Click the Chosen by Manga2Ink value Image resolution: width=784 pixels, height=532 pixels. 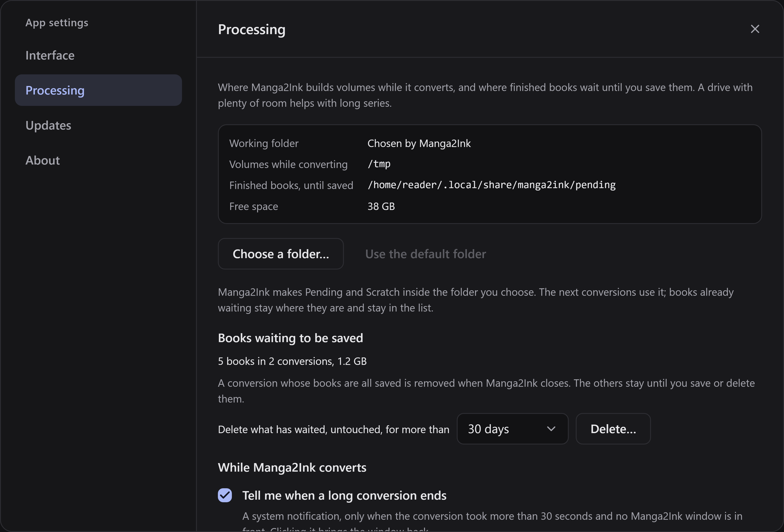point(419,143)
